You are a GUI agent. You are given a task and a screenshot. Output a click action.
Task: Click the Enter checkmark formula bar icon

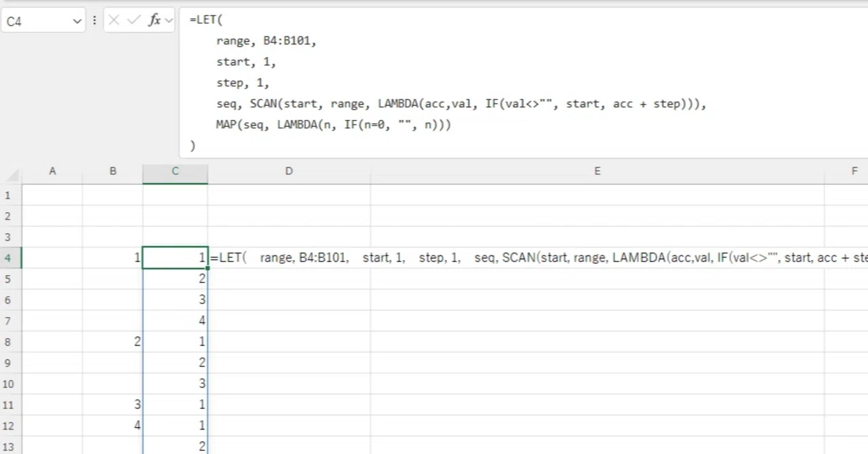point(134,20)
